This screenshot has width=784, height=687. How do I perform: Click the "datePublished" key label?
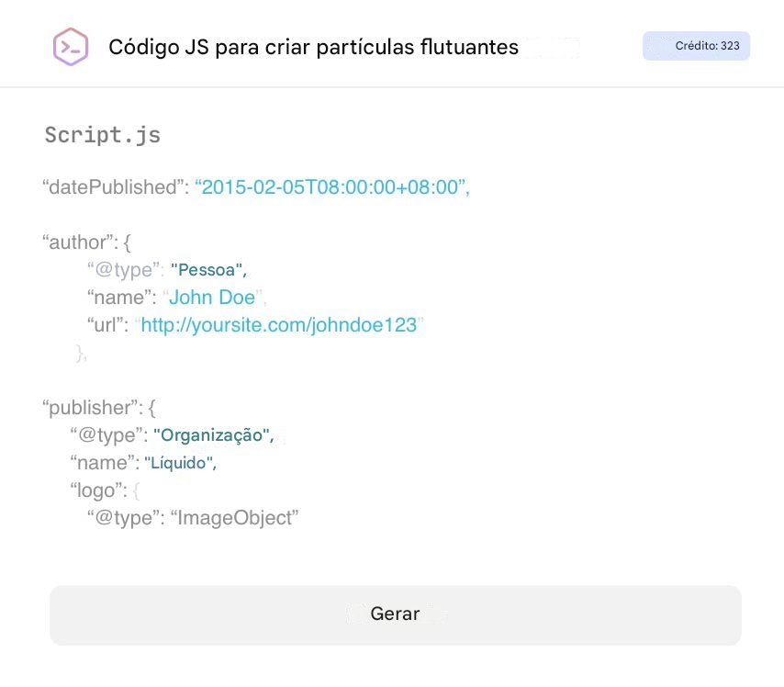click(x=115, y=187)
